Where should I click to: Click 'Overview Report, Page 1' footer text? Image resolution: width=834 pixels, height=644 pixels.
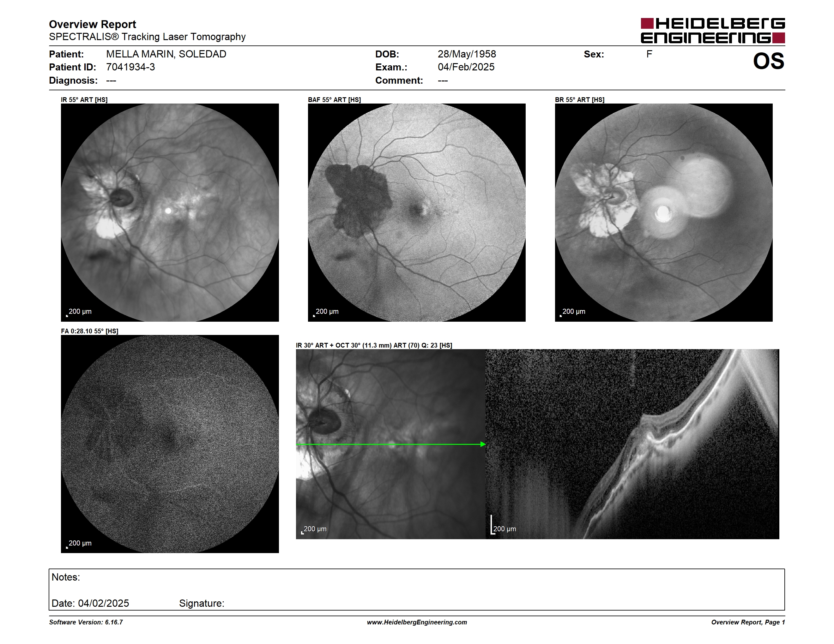click(748, 622)
